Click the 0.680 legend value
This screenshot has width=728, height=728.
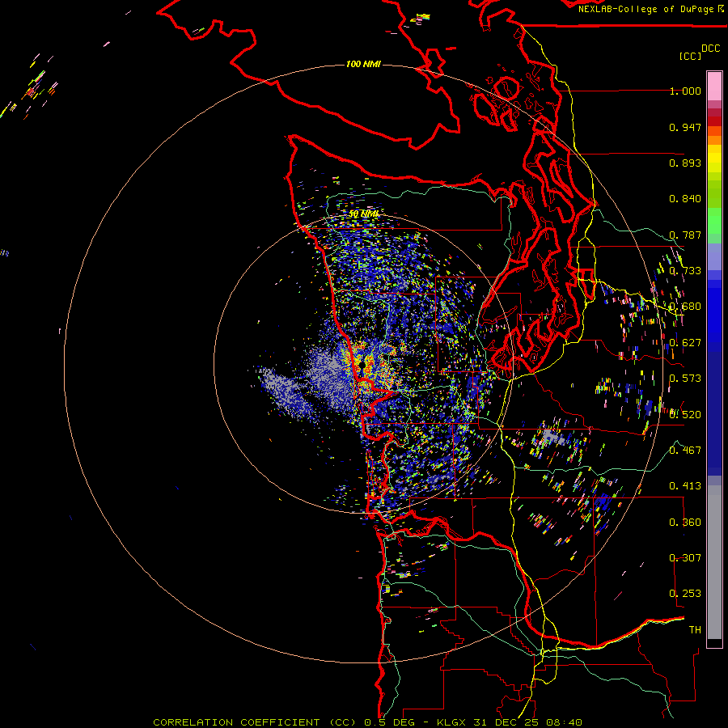point(685,307)
